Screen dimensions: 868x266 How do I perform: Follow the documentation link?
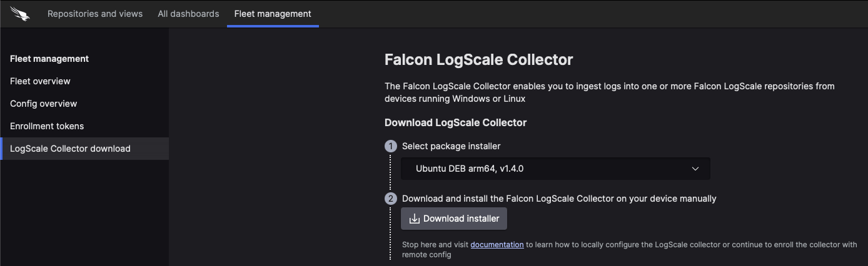[497, 245]
